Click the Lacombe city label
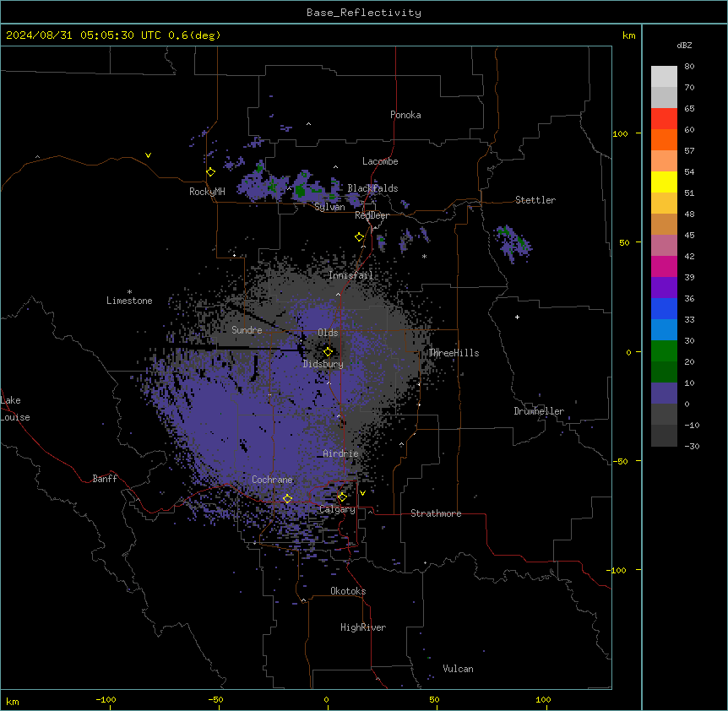 (380, 161)
